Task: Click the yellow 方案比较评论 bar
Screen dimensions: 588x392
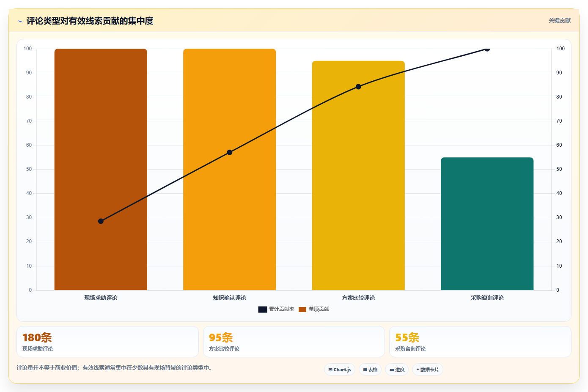Action: point(358,175)
